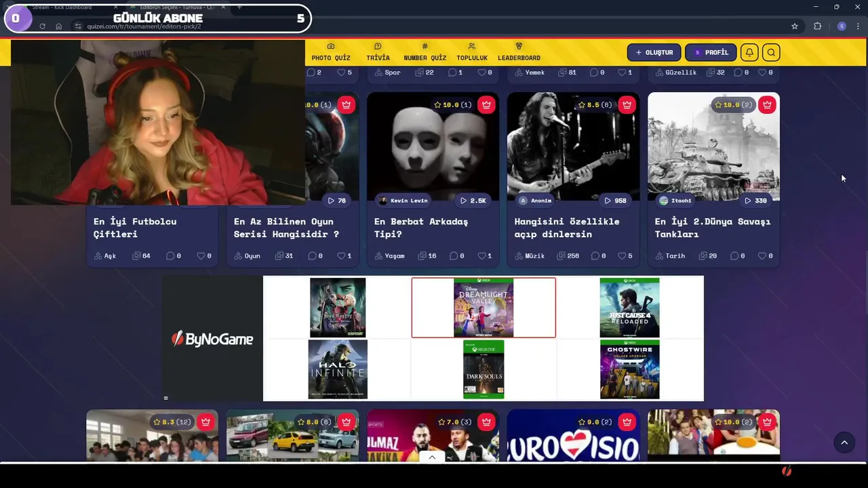Open the tank thumbnail quiz
Screen dimensions: 868x488
[713, 146]
